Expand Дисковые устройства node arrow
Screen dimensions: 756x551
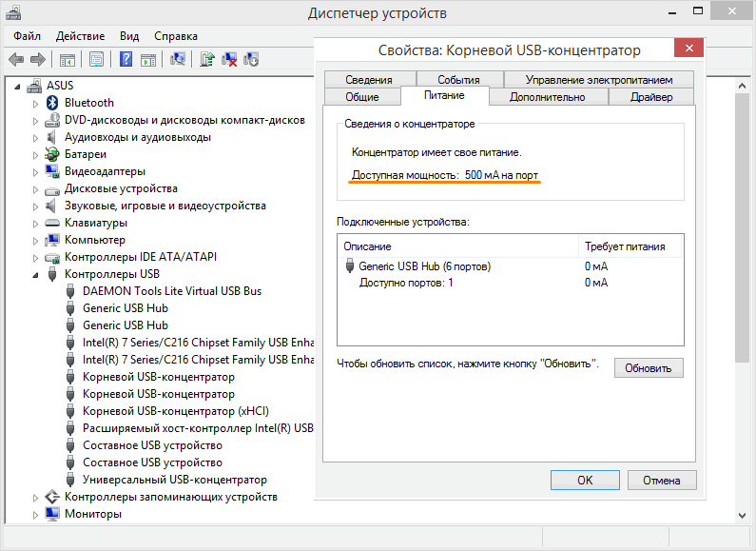(35, 189)
